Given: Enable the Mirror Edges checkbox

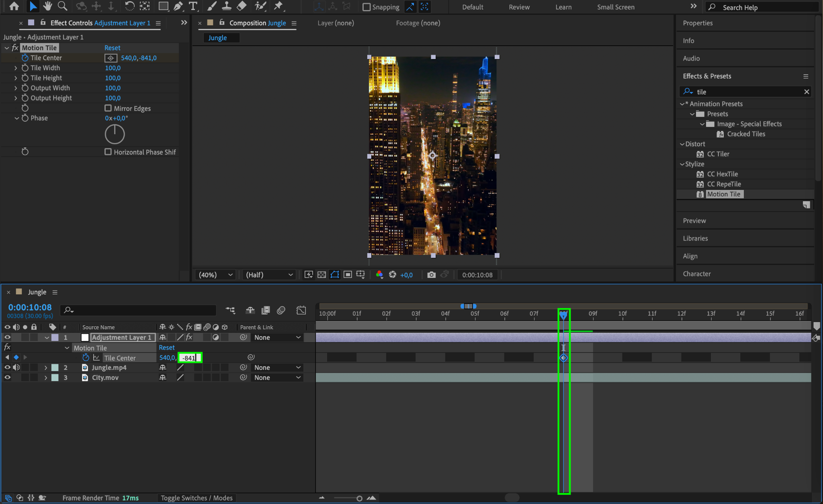Looking at the screenshot, I should [108, 108].
